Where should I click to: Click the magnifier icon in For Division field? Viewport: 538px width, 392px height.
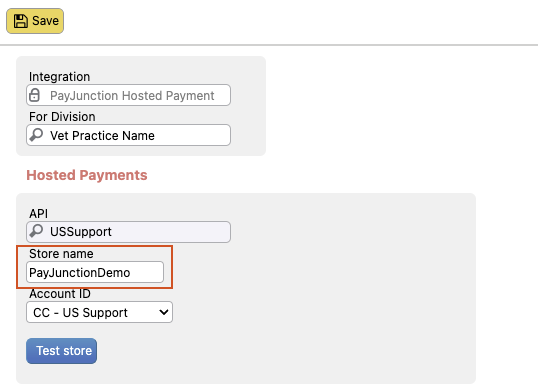click(x=36, y=135)
